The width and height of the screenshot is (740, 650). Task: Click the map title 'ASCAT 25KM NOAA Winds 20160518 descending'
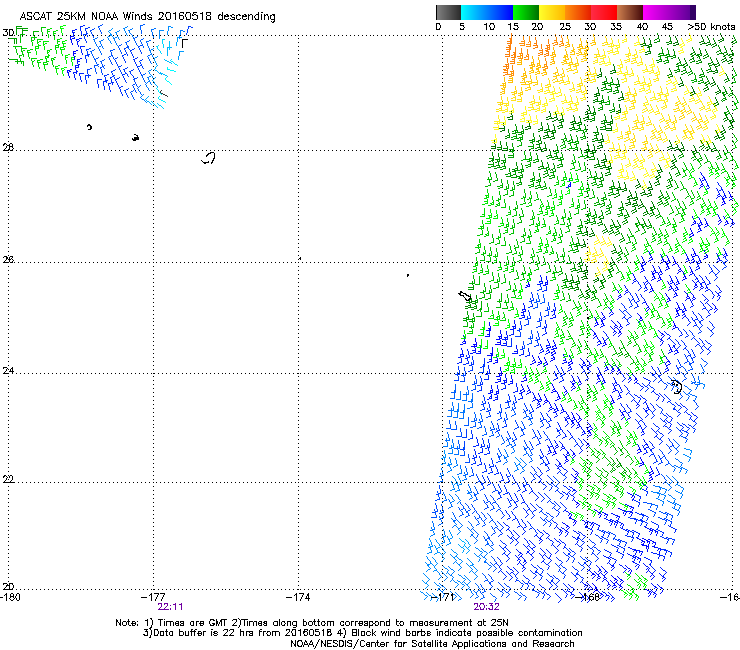pyautogui.click(x=147, y=17)
